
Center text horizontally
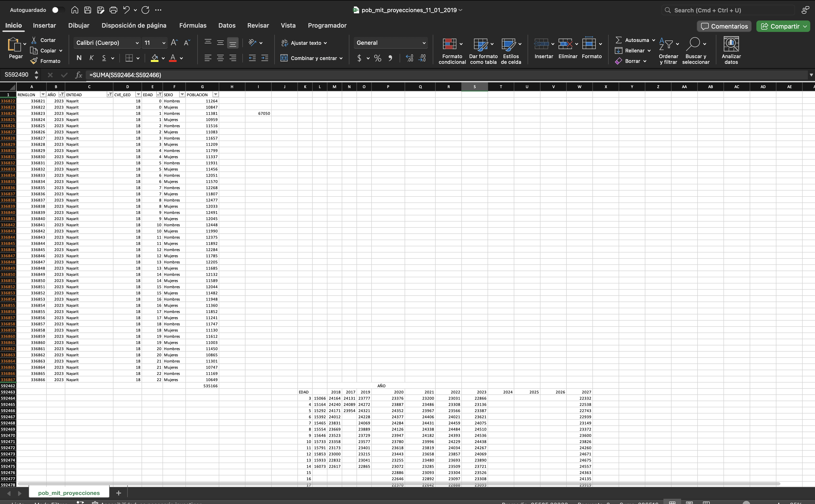(x=220, y=58)
